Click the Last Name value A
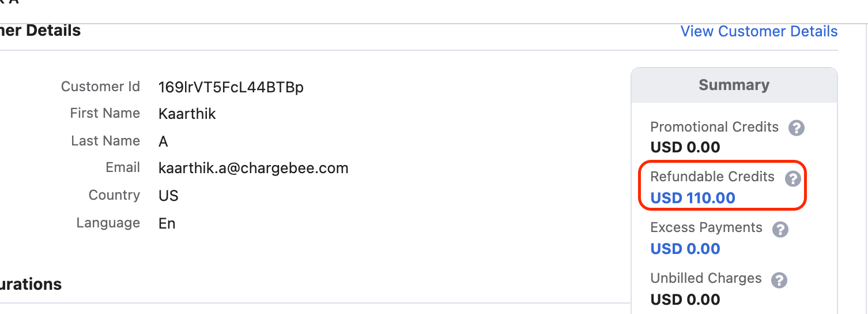 click(x=163, y=141)
